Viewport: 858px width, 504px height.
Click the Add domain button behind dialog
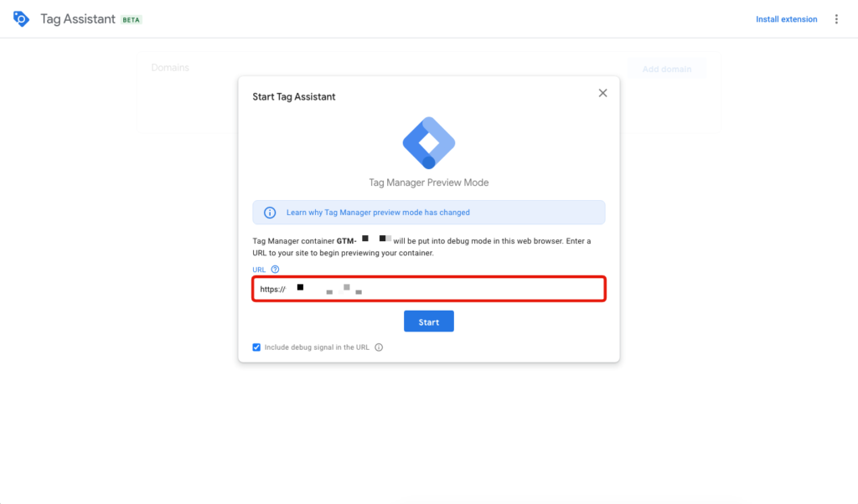pyautogui.click(x=666, y=69)
